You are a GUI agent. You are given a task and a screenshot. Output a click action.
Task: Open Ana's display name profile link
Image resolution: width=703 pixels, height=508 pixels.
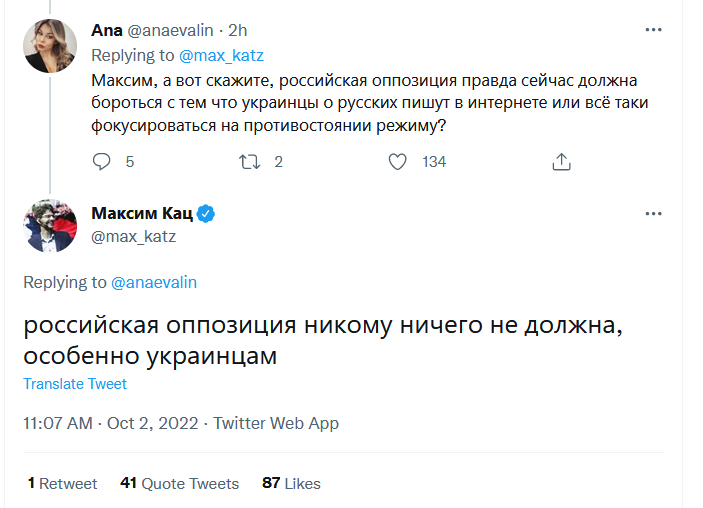pos(106,30)
